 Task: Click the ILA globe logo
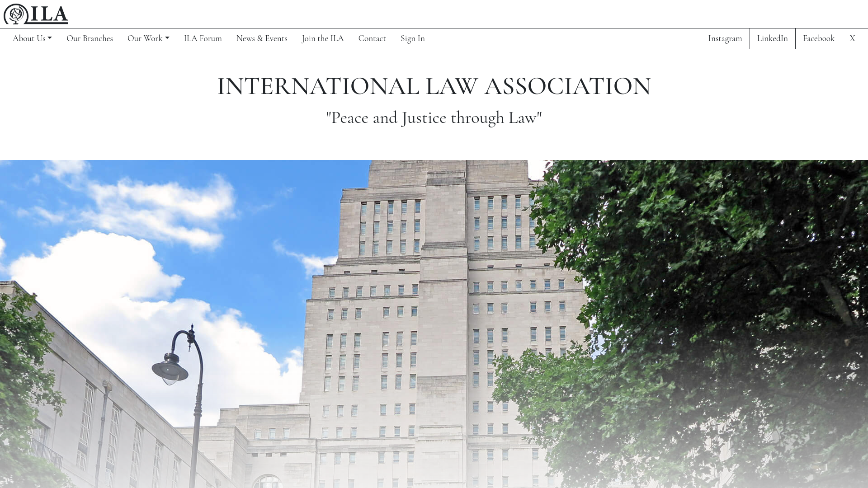[x=36, y=14]
